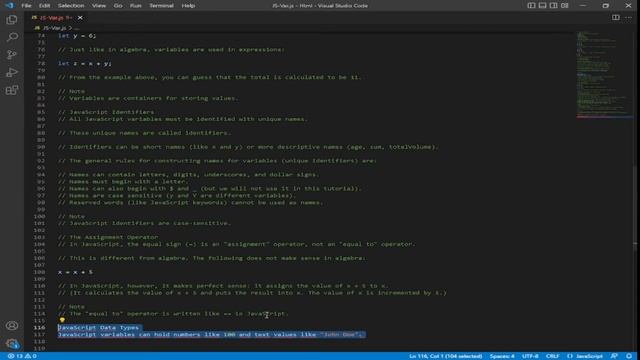The image size is (640, 360).
Task: Open the Run menu
Action: tap(136, 5)
